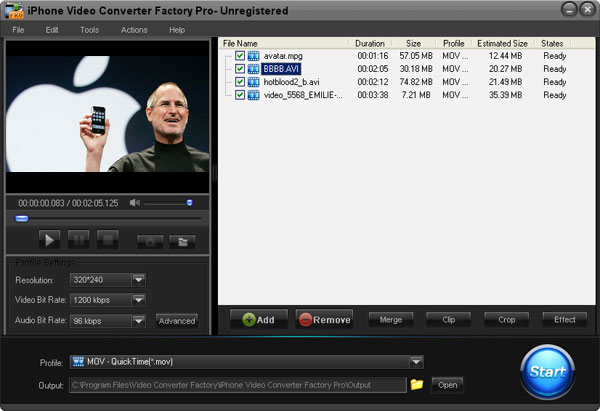Select the video_5568_EMILIE file name
Viewport: 600px width, 411px height.
click(x=303, y=95)
